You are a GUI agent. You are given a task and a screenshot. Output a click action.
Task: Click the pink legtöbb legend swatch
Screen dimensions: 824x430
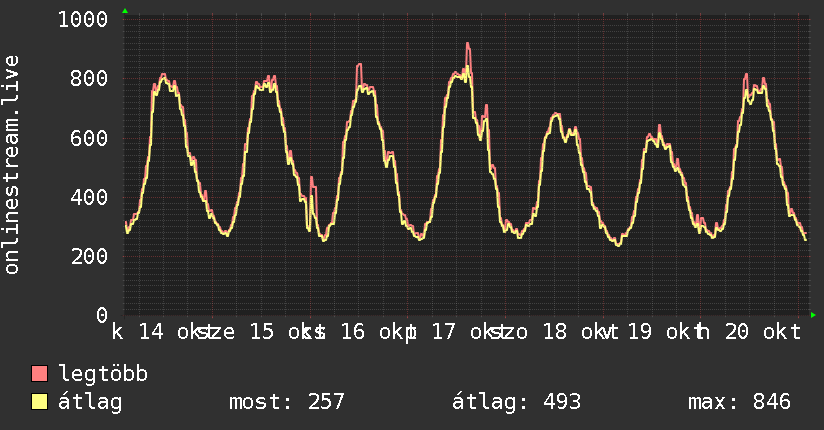tap(39, 373)
